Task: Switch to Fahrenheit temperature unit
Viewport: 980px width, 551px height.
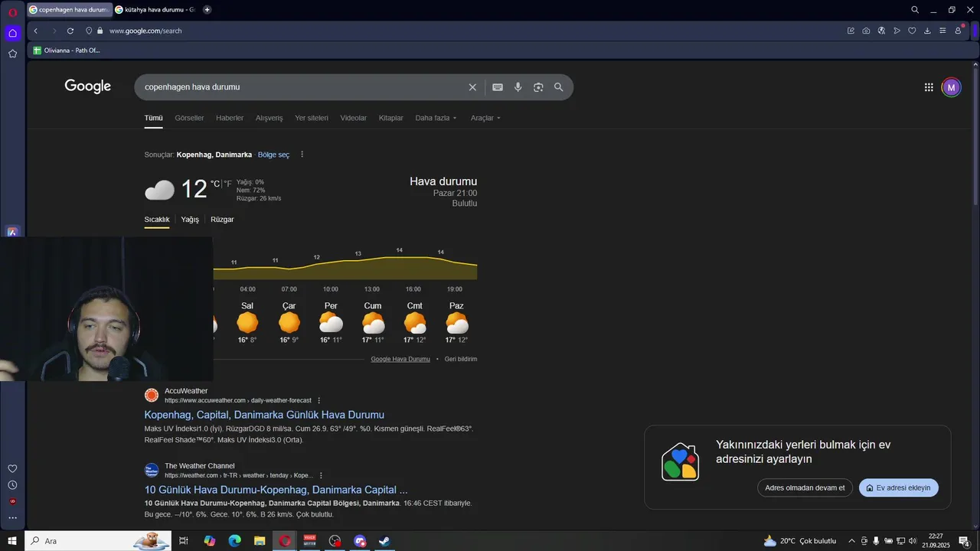Action: pyautogui.click(x=227, y=184)
